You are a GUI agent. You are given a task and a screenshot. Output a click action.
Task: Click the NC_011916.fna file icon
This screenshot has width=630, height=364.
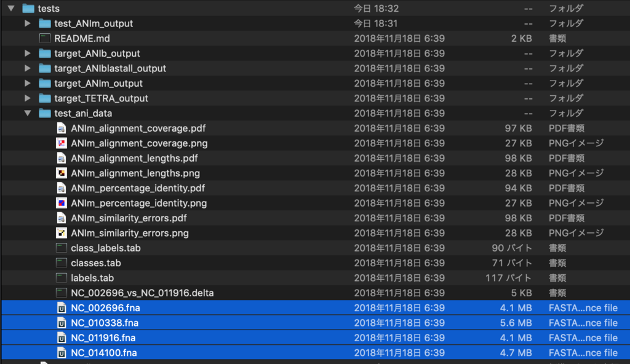pos(61,338)
